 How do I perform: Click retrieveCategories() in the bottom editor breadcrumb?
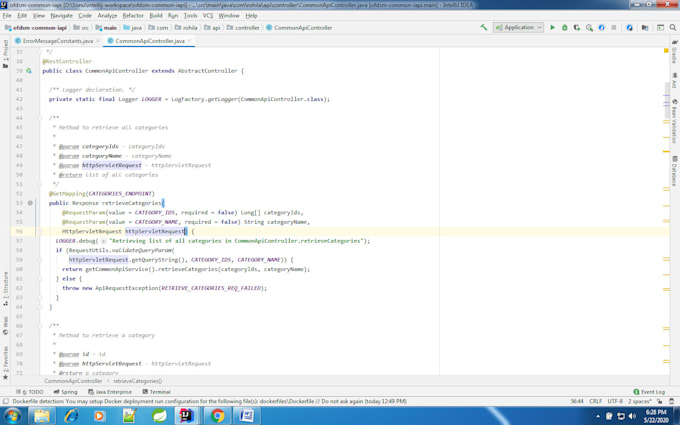click(137, 381)
